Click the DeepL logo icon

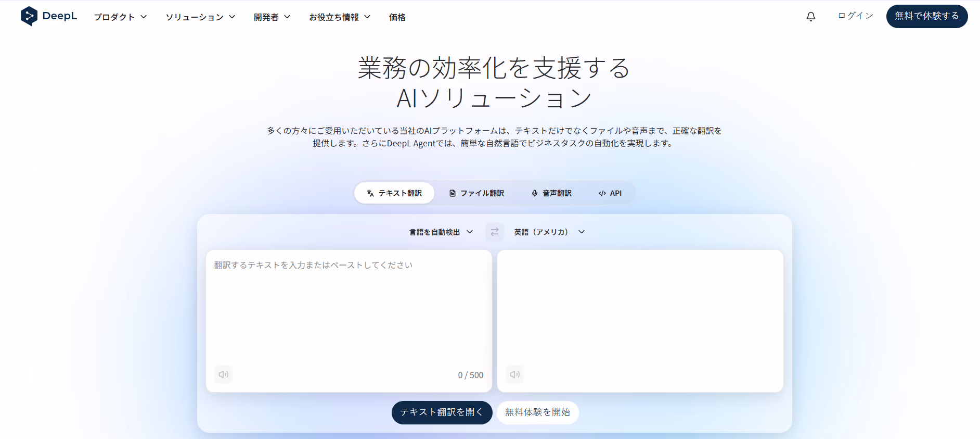coord(29,16)
